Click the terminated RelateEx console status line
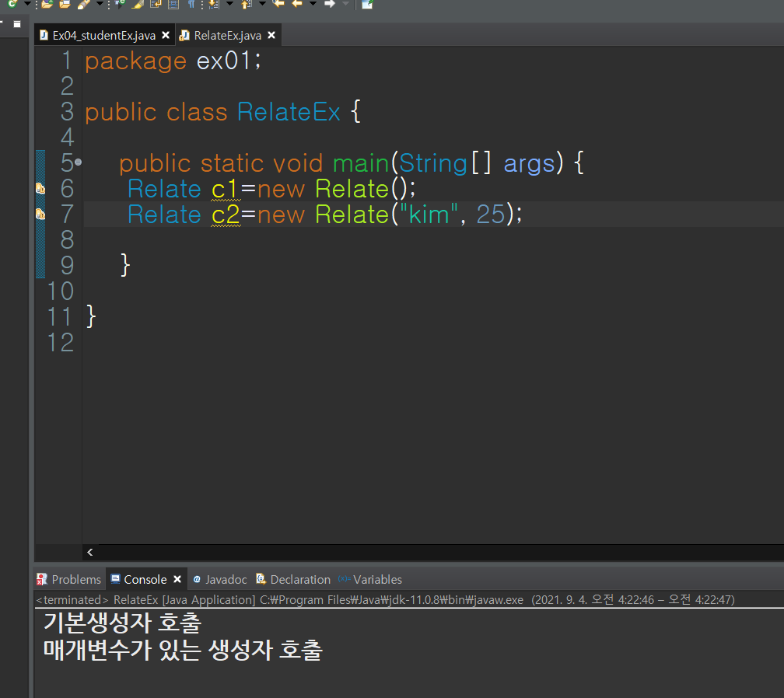 point(385,599)
